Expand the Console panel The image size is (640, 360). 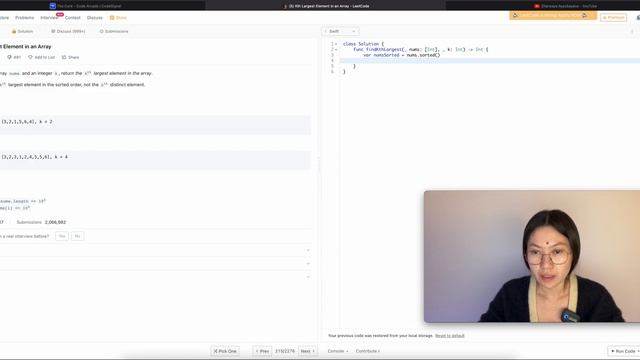point(338,351)
